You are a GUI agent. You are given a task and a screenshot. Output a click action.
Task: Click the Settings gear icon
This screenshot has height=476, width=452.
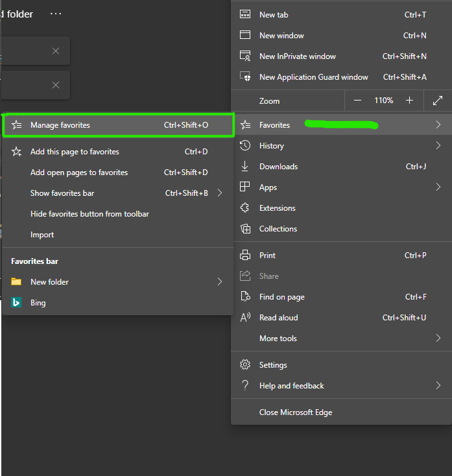pos(245,364)
